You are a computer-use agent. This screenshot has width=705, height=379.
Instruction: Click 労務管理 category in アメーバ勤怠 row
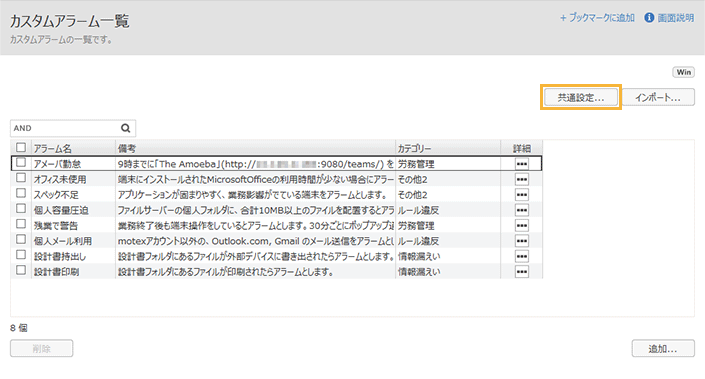pos(416,164)
